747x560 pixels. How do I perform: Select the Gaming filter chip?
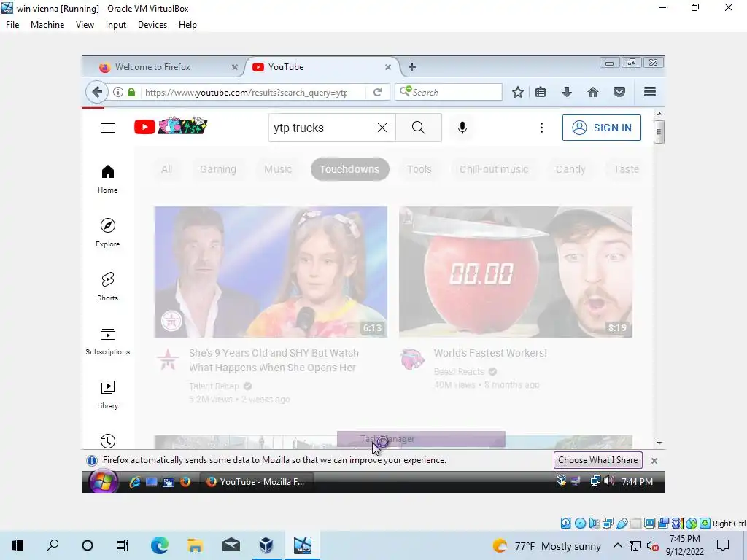tap(217, 169)
